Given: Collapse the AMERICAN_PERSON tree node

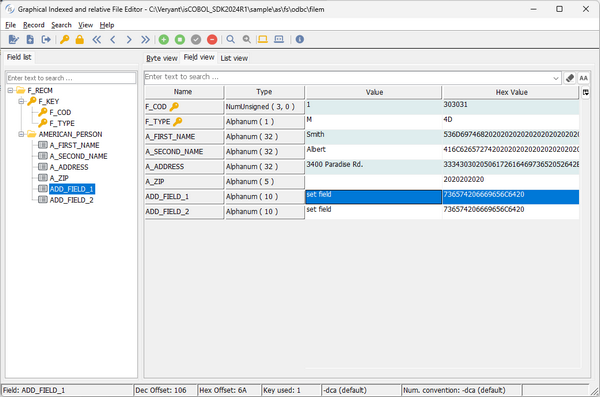Looking at the screenshot, I should pyautogui.click(x=21, y=134).
